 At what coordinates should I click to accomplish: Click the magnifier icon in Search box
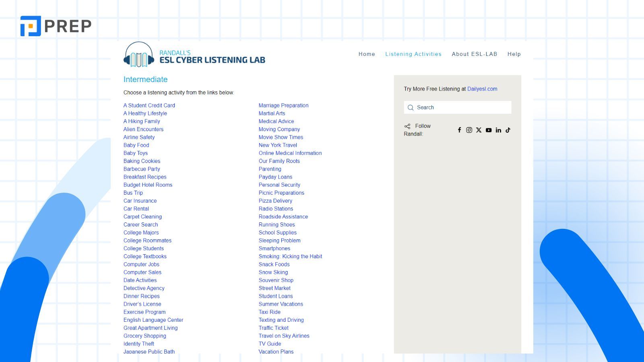tap(411, 107)
